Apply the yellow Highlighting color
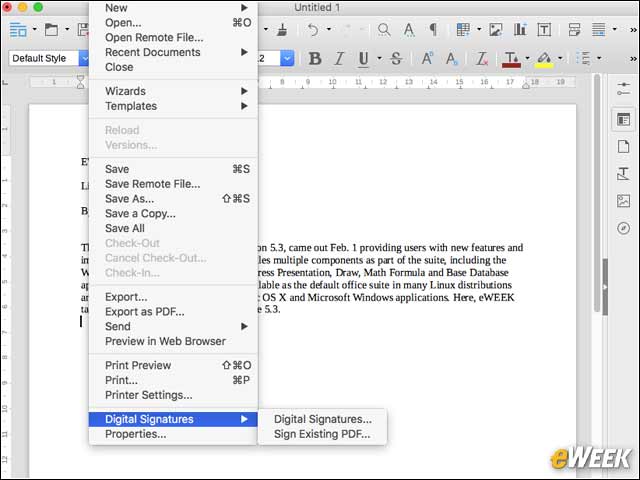The height and width of the screenshot is (480, 640). coord(544,59)
